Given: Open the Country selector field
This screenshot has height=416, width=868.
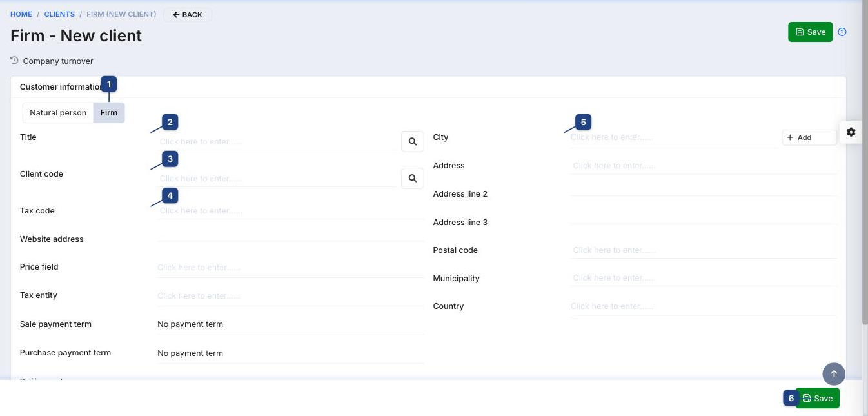Looking at the screenshot, I should 704,306.
